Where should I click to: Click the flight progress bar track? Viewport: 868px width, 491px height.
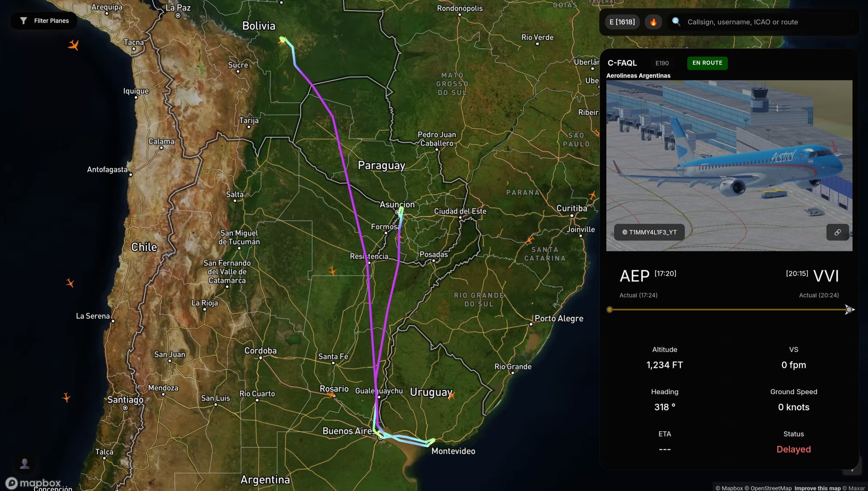click(x=729, y=310)
